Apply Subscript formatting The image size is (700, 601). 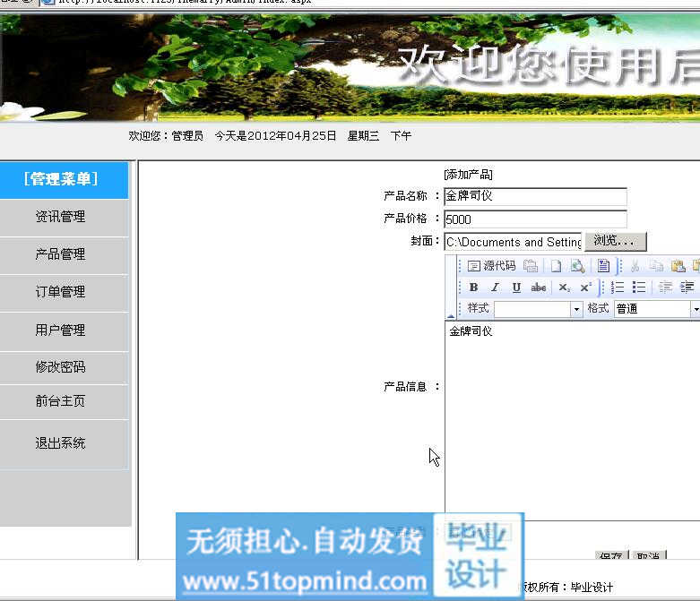click(564, 288)
